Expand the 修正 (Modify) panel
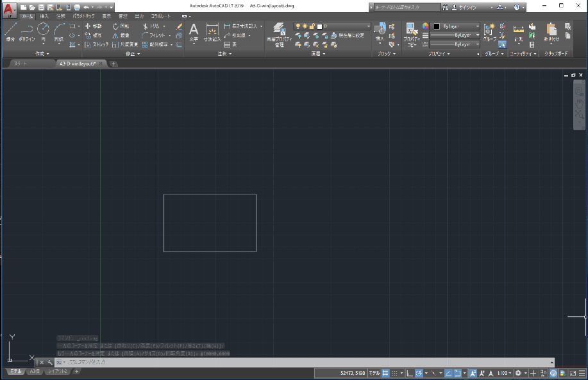Image resolution: width=588 pixels, height=380 pixels. (133, 54)
